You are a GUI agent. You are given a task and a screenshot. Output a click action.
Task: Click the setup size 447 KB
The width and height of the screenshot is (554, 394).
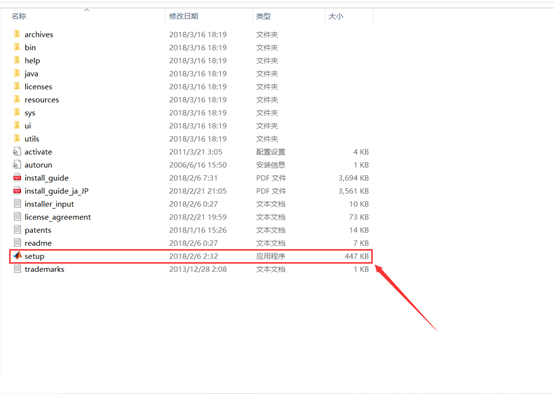point(357,256)
